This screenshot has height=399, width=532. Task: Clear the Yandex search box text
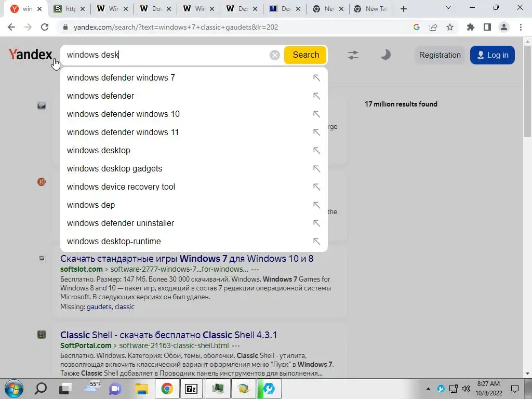pos(274,55)
